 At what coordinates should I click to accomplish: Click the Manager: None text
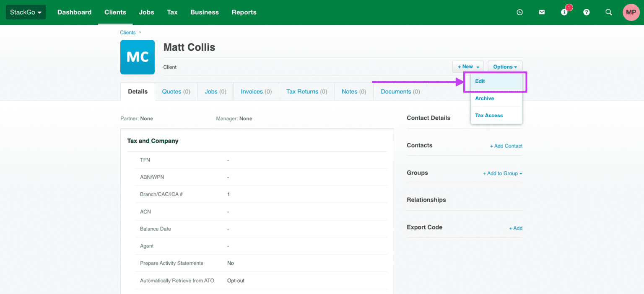click(234, 119)
